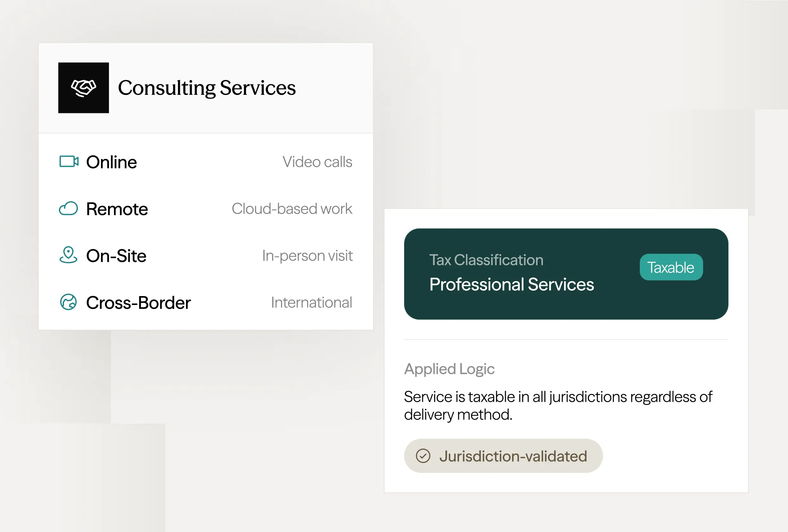Click the cloud Remote icon
The image size is (788, 532).
[x=68, y=209]
